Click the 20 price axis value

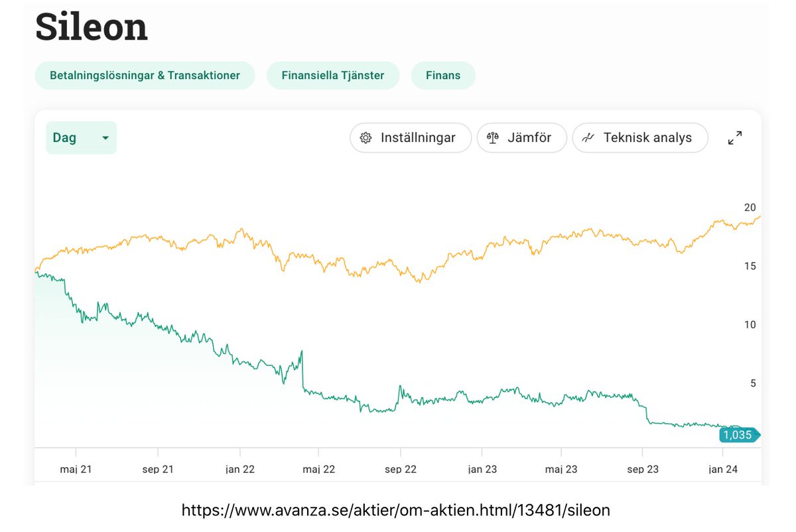750,208
